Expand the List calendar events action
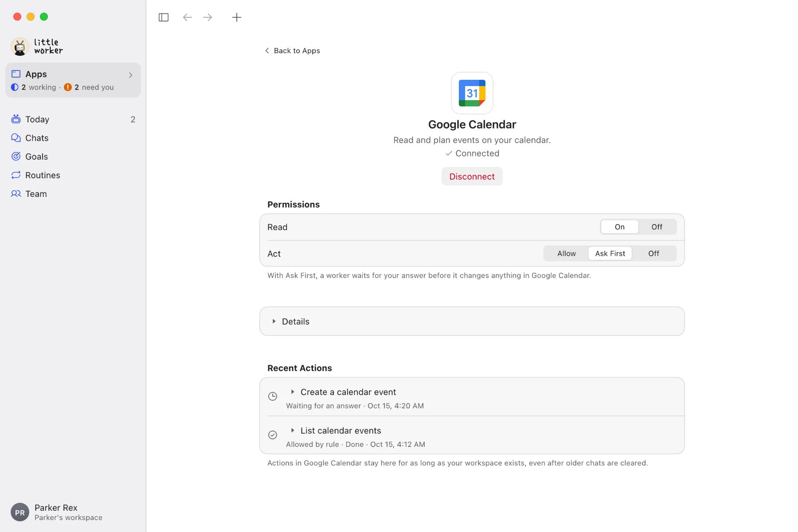Image resolution: width=798 pixels, height=532 pixels. 293,430
